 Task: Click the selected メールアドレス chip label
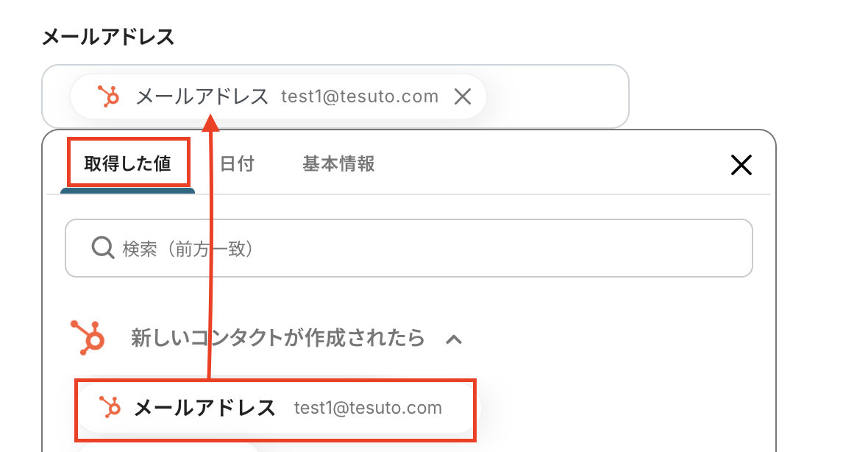[x=202, y=96]
